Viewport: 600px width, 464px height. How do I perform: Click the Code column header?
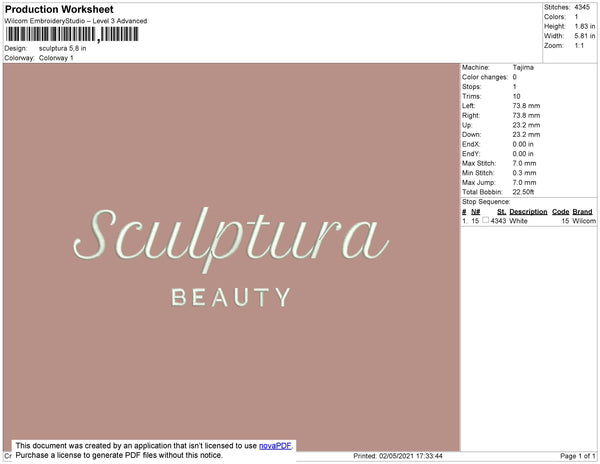560,212
